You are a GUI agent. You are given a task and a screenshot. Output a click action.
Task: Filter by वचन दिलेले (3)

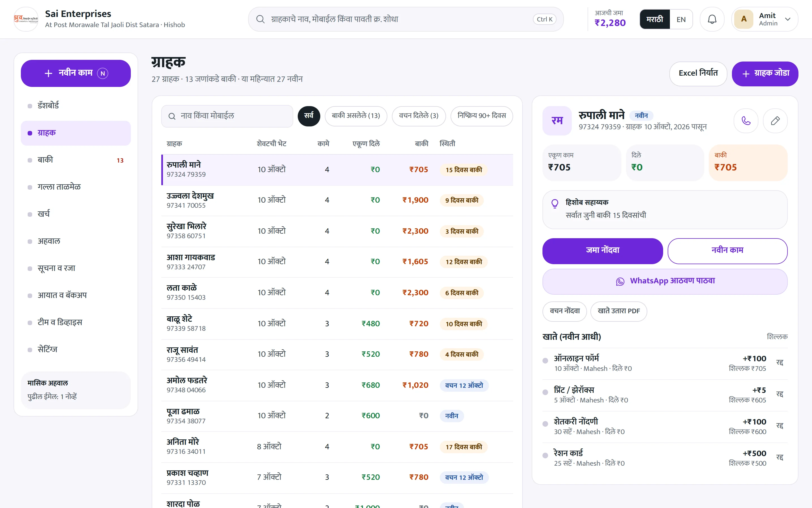coord(418,116)
